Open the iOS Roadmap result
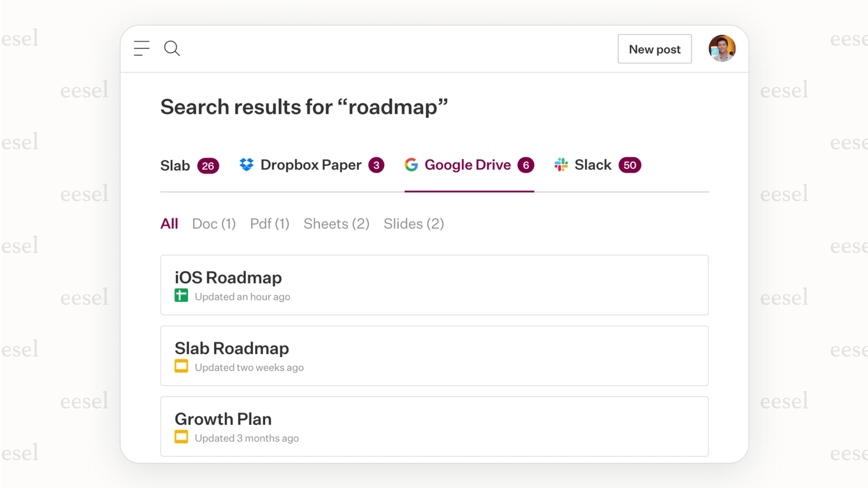868x488 pixels. point(434,285)
